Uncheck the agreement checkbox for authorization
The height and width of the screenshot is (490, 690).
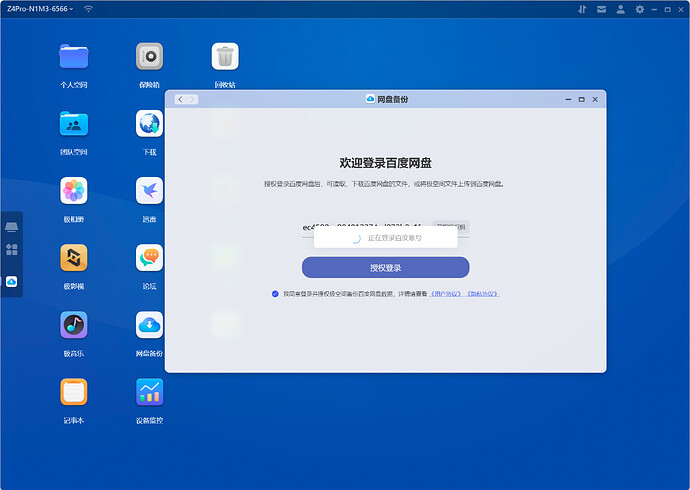pos(275,294)
